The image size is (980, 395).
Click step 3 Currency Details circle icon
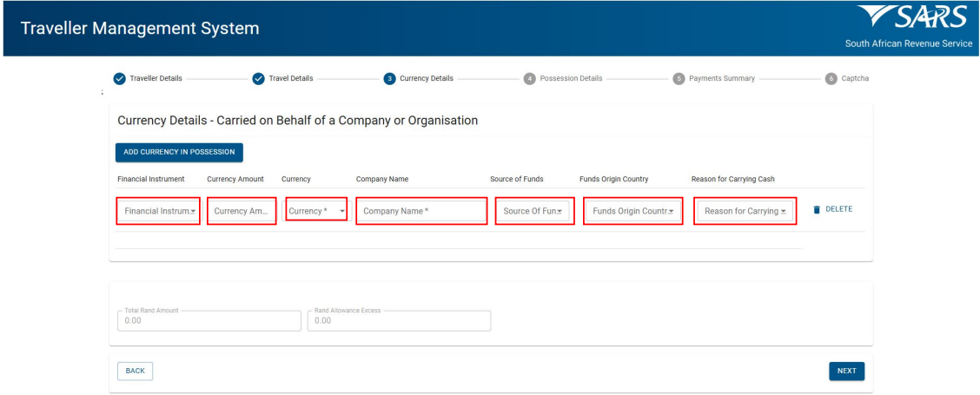(x=389, y=79)
